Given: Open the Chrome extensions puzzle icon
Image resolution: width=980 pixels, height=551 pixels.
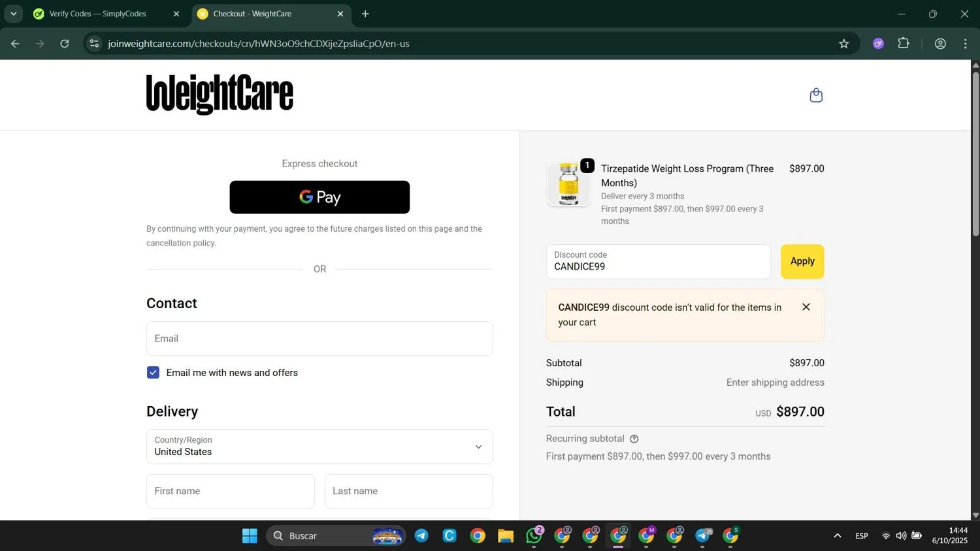Looking at the screenshot, I should coord(904,44).
